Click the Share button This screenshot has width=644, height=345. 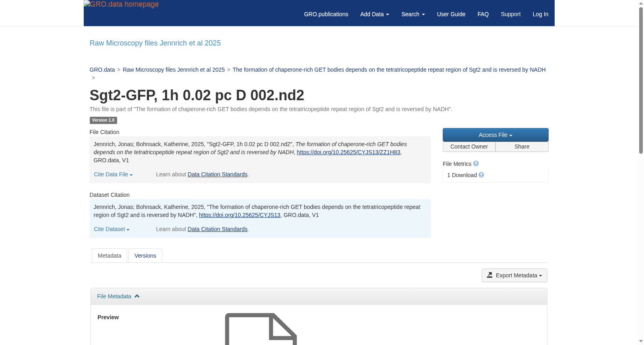[x=522, y=147]
